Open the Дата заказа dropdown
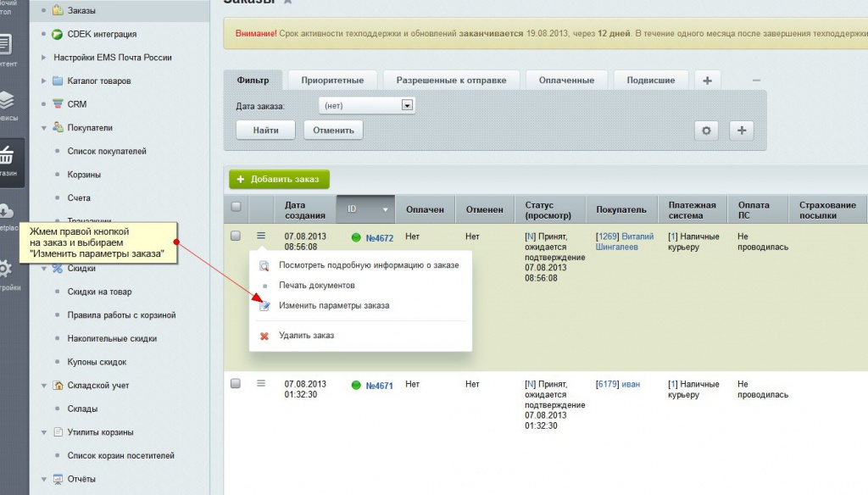 [407, 106]
